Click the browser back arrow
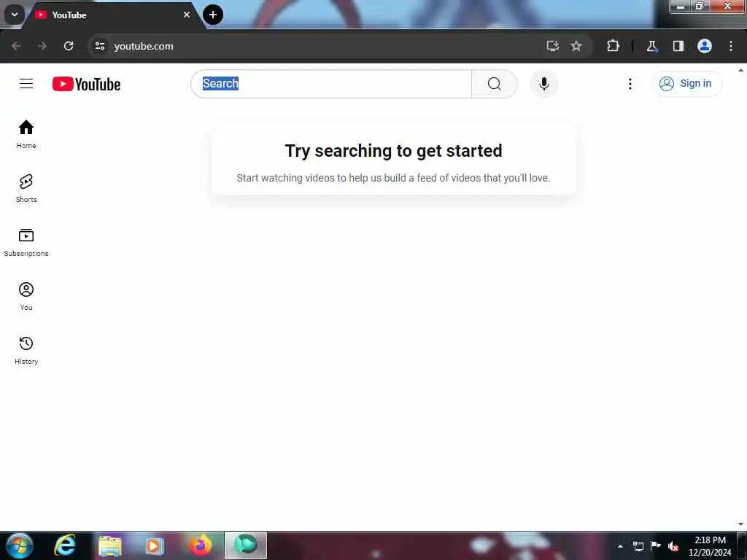Screen dimensions: 747x560 (16, 46)
